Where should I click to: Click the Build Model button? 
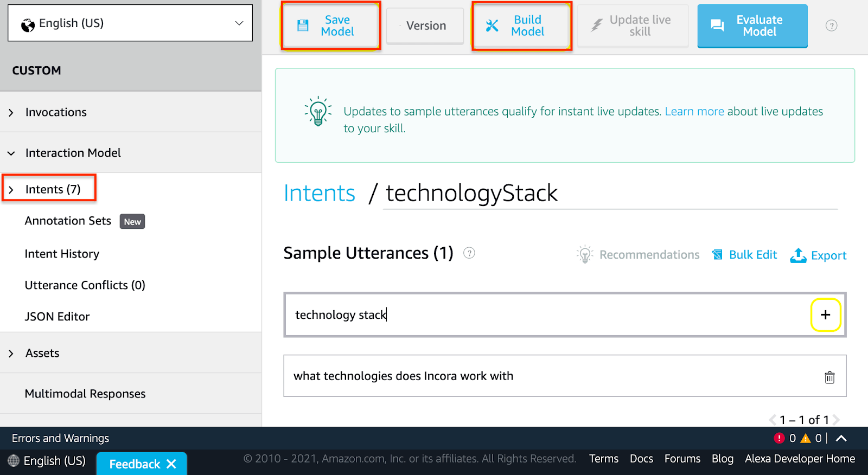(521, 26)
